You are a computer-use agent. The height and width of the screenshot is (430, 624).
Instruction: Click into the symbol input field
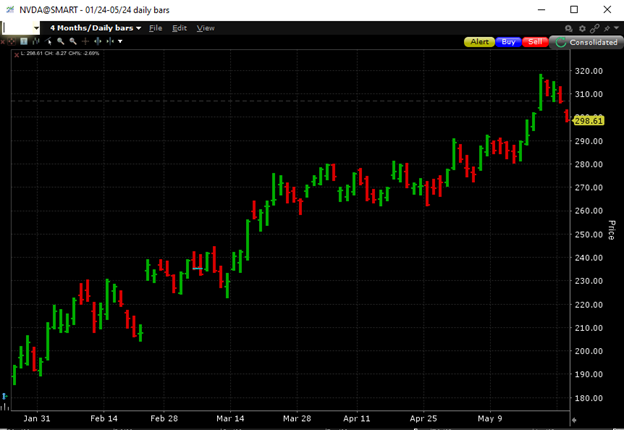tap(18, 28)
